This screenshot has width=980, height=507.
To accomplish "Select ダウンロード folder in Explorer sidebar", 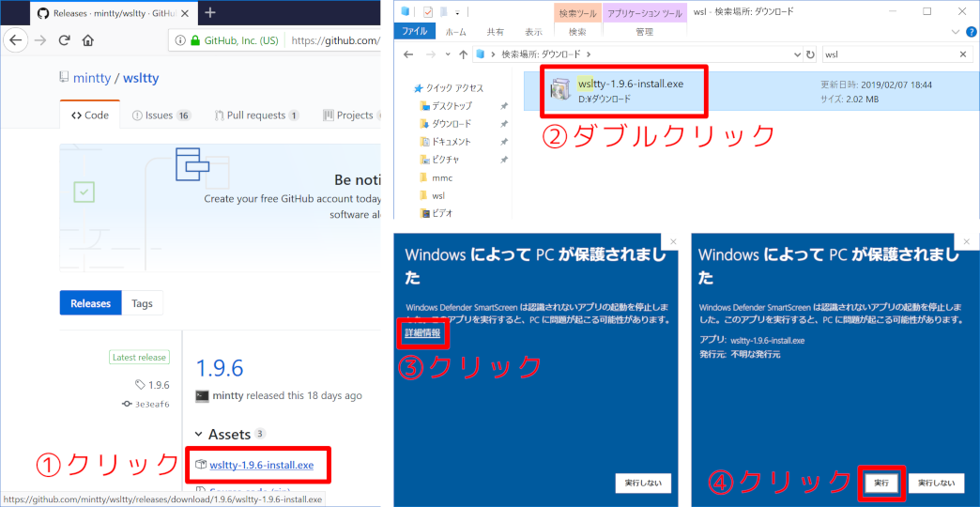I will pyautogui.click(x=446, y=124).
